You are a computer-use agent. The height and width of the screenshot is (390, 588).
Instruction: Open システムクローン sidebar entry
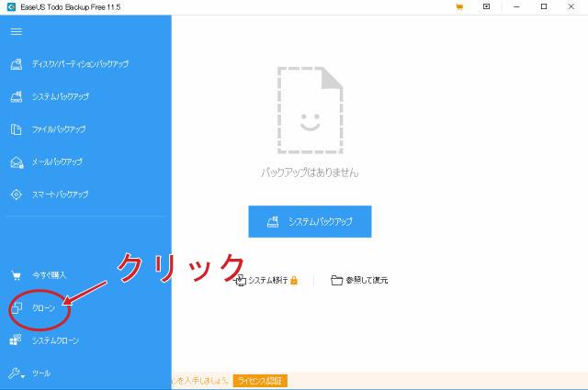click(55, 340)
